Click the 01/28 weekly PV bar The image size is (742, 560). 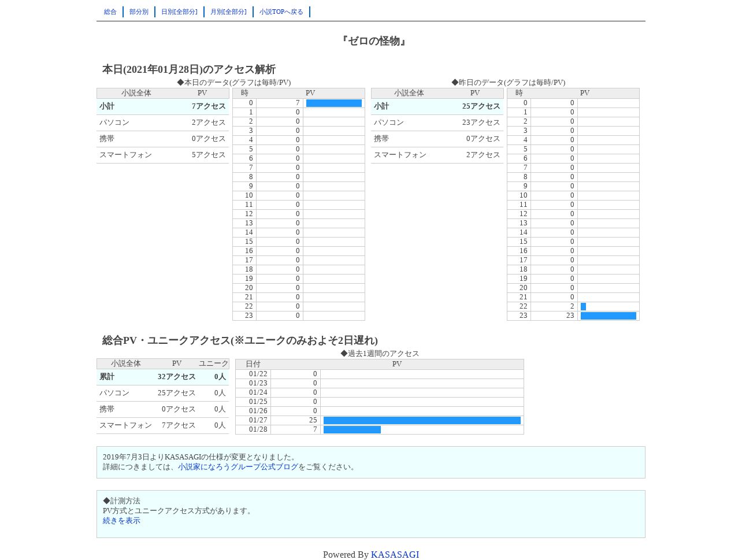352,430
